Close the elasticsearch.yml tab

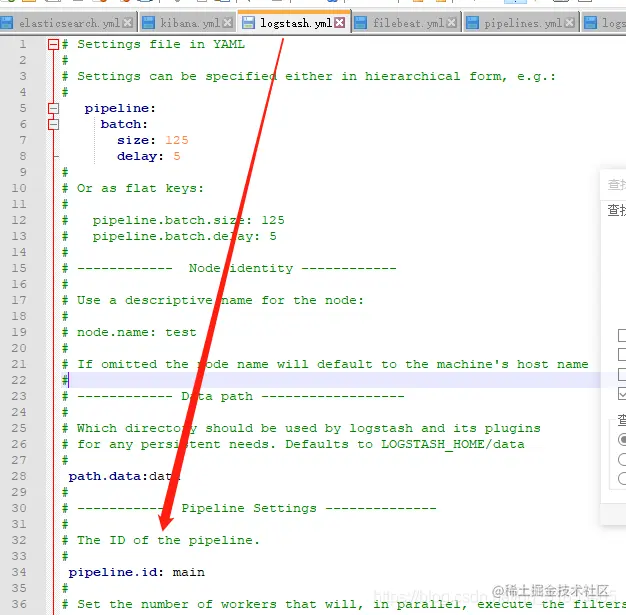127,23
